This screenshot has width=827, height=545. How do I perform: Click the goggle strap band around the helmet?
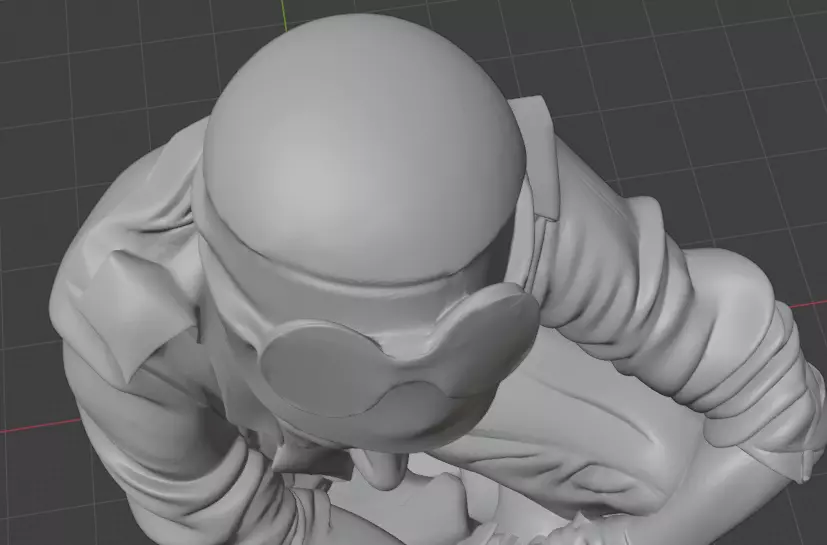coord(338,301)
